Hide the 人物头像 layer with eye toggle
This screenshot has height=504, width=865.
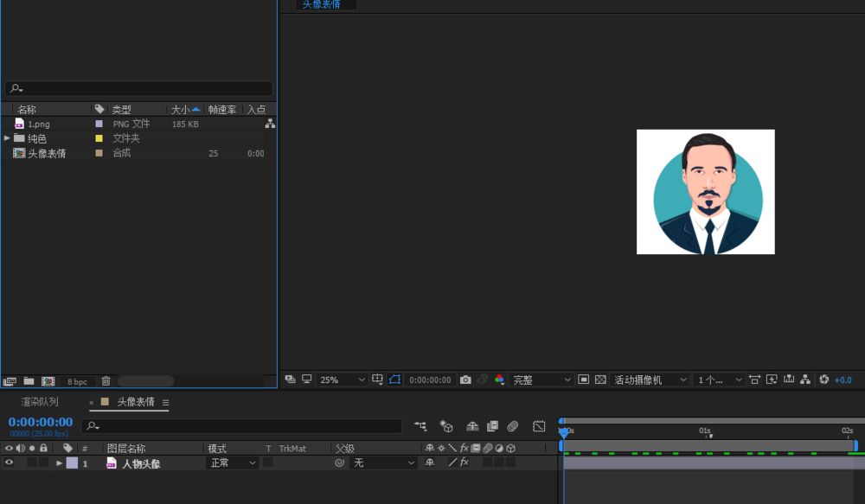[9, 463]
